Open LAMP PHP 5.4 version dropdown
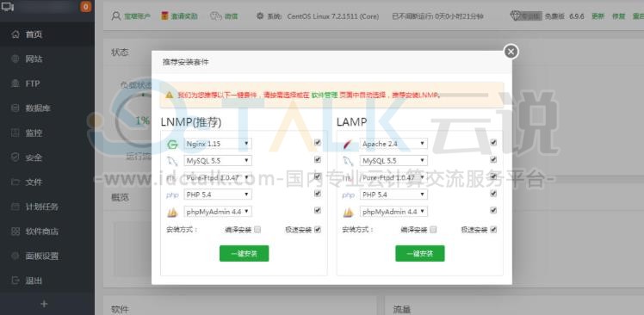644x315 pixels. point(393,195)
